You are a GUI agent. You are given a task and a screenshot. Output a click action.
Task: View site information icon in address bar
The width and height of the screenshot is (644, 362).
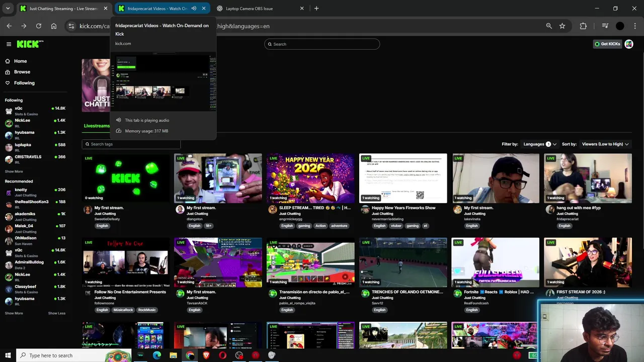pyautogui.click(x=71, y=26)
